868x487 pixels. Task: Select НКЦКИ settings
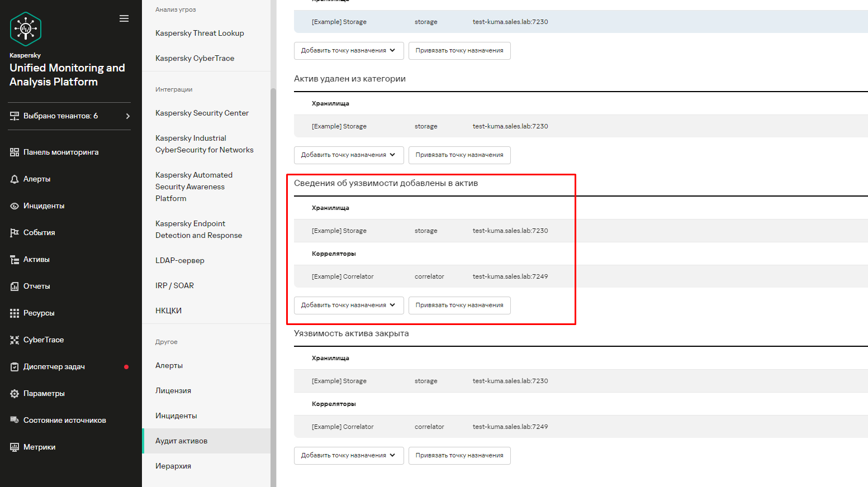(168, 311)
